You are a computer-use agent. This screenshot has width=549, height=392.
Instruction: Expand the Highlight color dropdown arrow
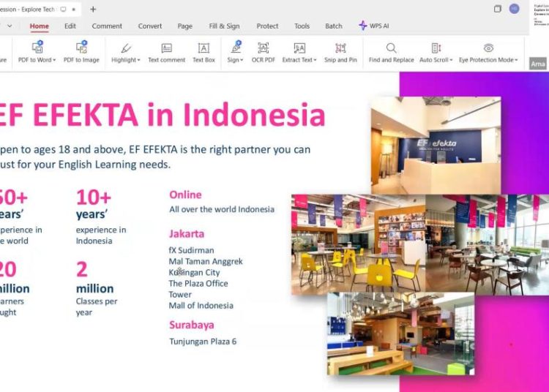click(x=138, y=60)
